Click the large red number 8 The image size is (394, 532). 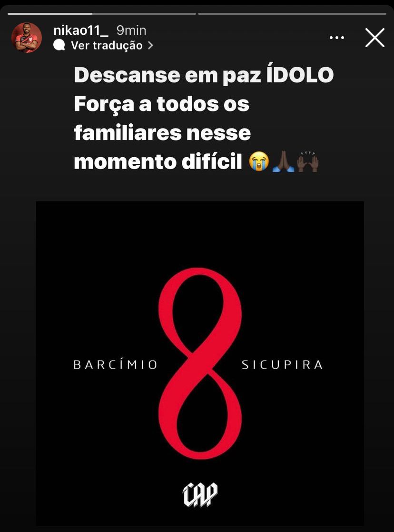[x=200, y=363]
